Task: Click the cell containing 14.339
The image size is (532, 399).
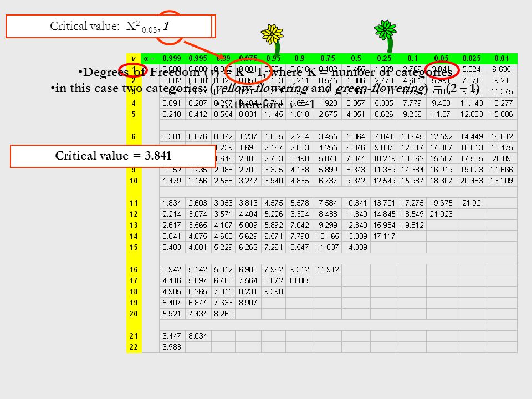Action: coord(356,247)
